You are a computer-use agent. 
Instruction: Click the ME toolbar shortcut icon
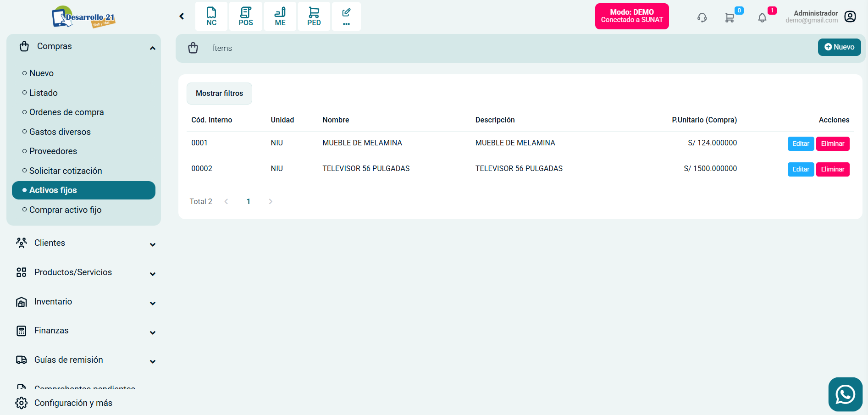280,17
